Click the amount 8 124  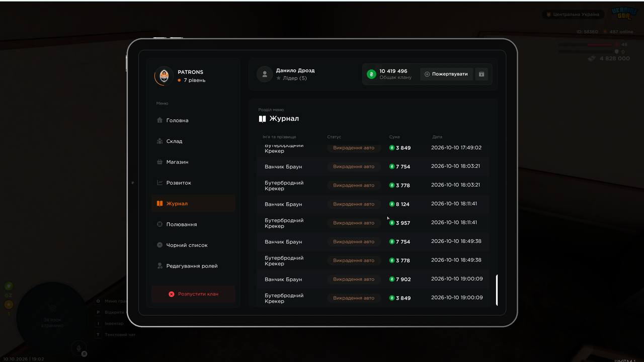[403, 205]
